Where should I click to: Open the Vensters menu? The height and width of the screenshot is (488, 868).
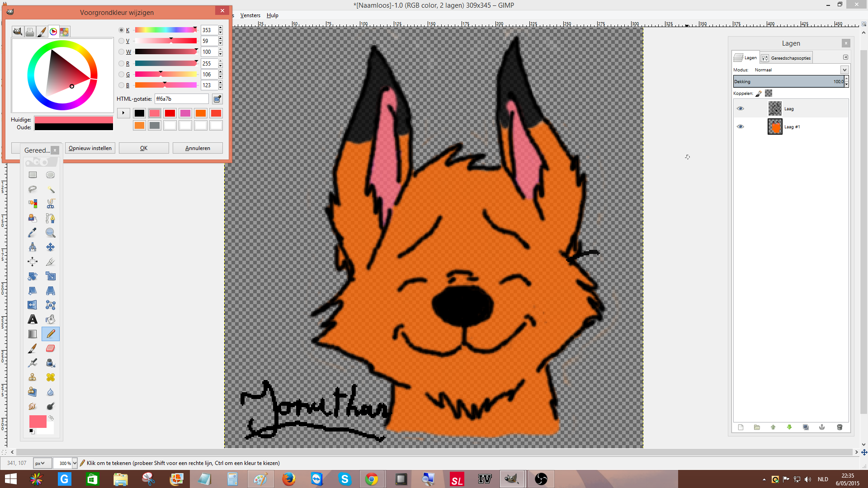(250, 15)
